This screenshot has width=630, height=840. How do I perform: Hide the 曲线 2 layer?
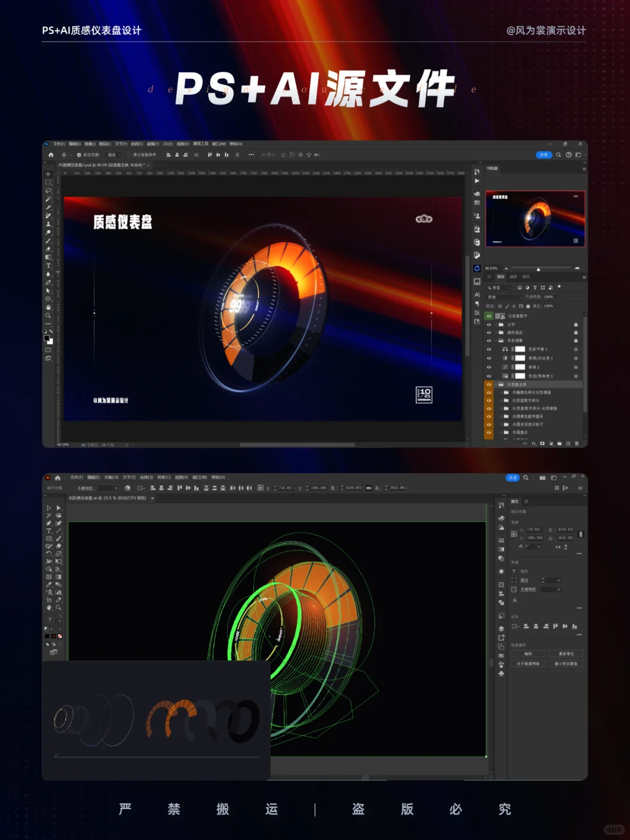click(489, 367)
